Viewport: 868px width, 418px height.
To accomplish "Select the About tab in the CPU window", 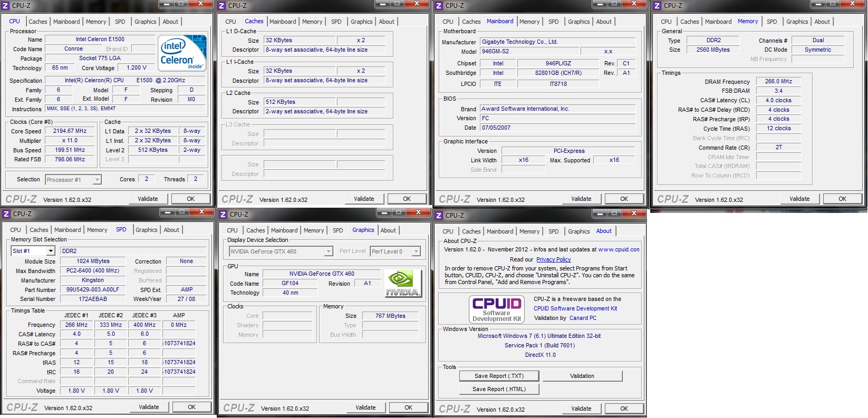I will [170, 22].
